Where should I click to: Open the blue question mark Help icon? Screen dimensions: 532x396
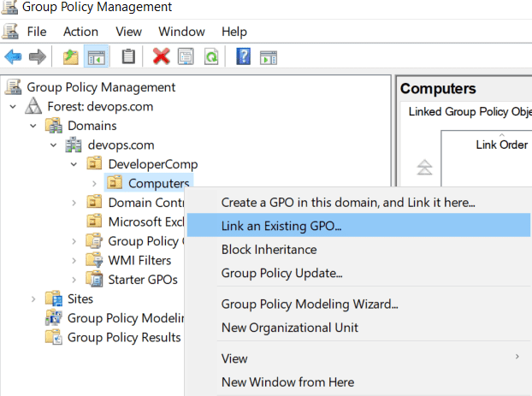click(243, 56)
